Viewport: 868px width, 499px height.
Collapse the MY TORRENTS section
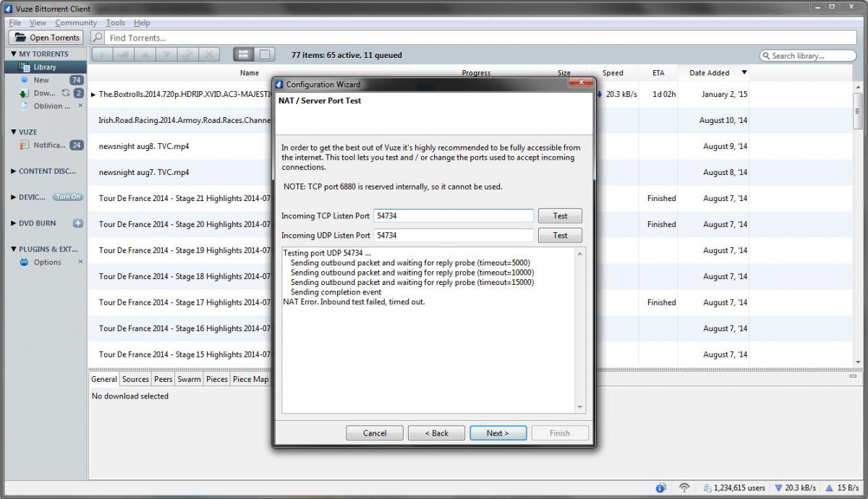pyautogui.click(x=13, y=54)
